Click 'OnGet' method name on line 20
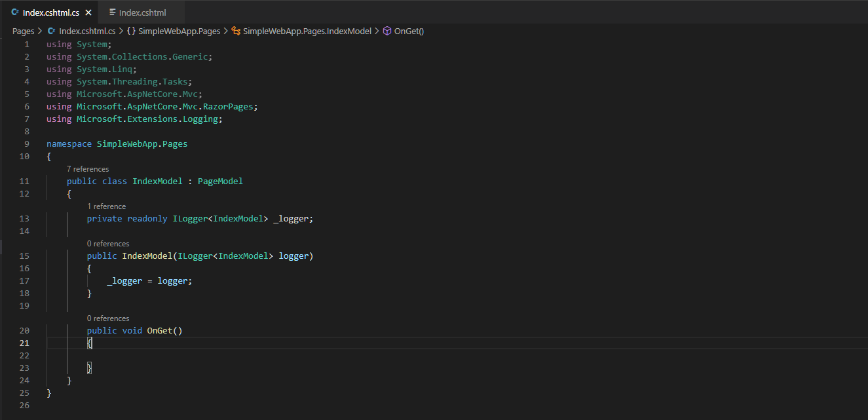Image resolution: width=868 pixels, height=420 pixels. click(159, 330)
